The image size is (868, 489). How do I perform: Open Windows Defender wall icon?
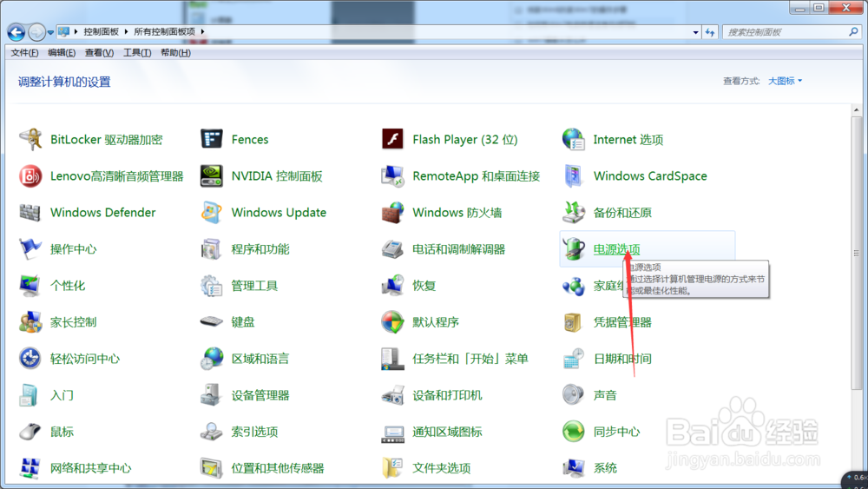(x=30, y=213)
